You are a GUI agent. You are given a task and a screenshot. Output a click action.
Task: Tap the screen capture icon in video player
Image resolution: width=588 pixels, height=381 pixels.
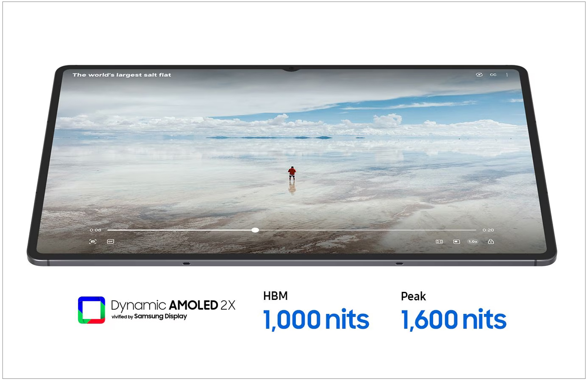tap(93, 242)
